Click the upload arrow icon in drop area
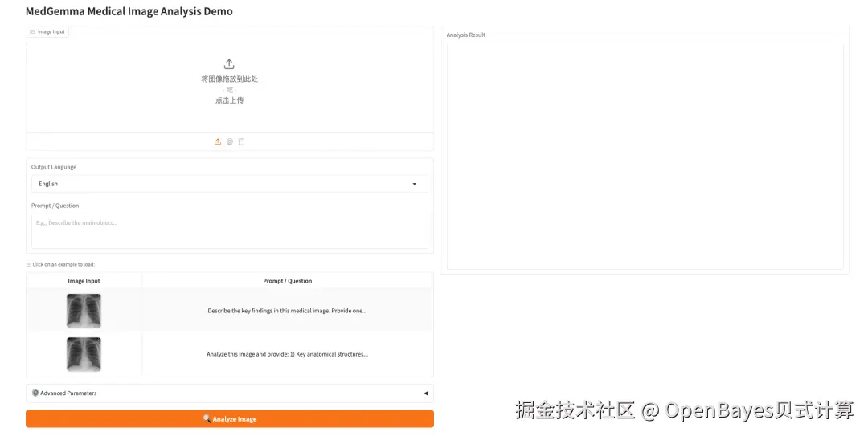The height and width of the screenshot is (436, 868). coord(229,64)
